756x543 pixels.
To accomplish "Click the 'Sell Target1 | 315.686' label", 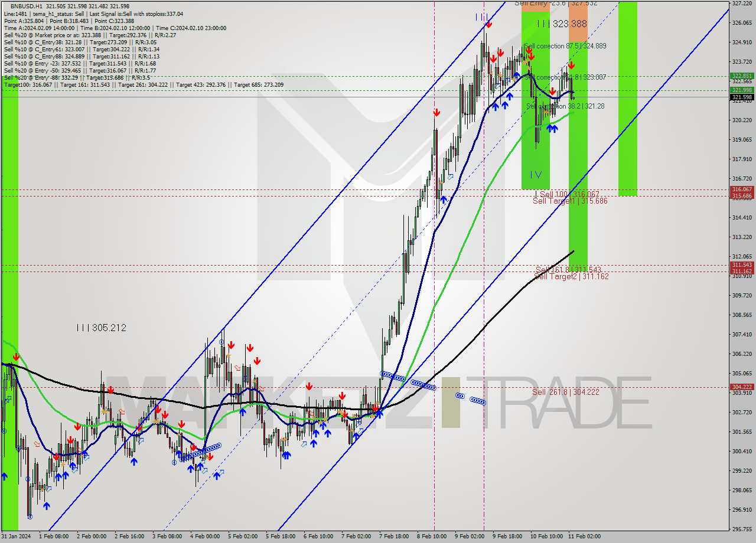I will pyautogui.click(x=570, y=201).
